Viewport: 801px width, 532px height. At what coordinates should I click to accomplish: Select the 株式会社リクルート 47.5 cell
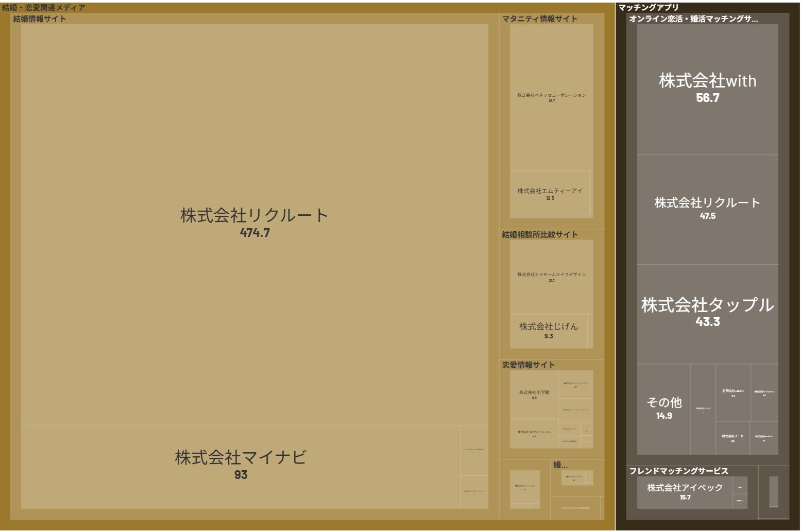click(708, 210)
